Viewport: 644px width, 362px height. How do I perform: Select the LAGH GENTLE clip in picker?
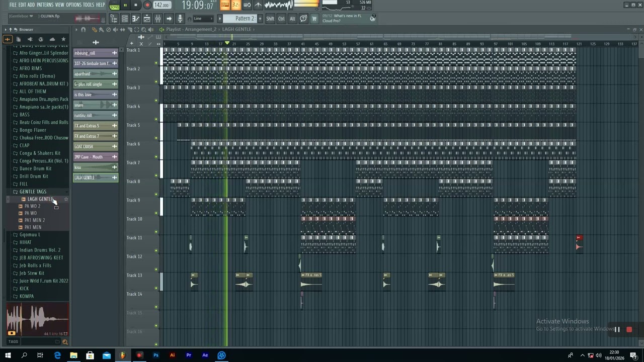(x=96, y=177)
